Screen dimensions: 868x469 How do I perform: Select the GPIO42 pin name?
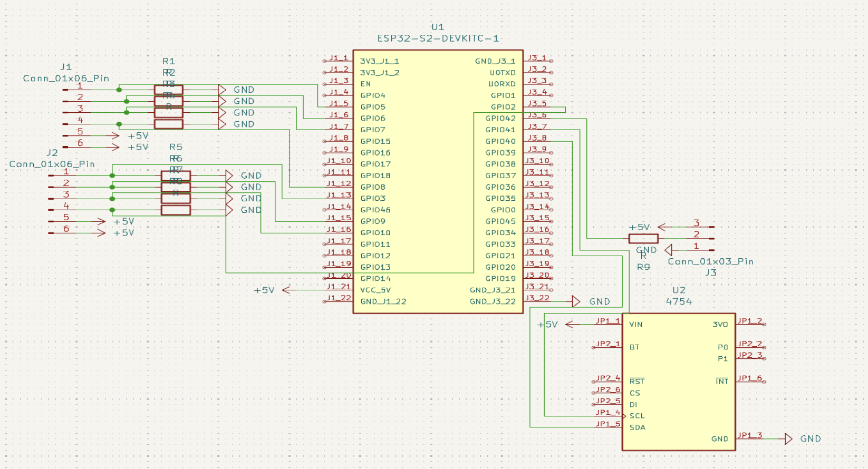(500, 119)
